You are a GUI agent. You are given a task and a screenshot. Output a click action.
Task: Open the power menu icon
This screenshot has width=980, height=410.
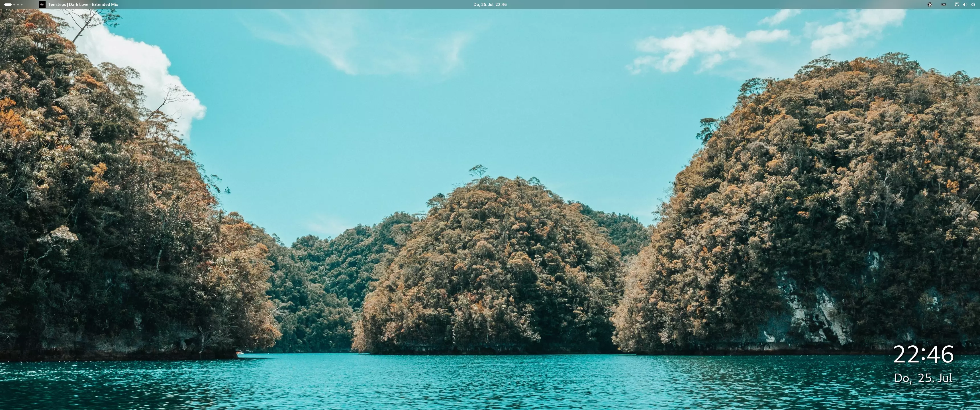click(973, 5)
